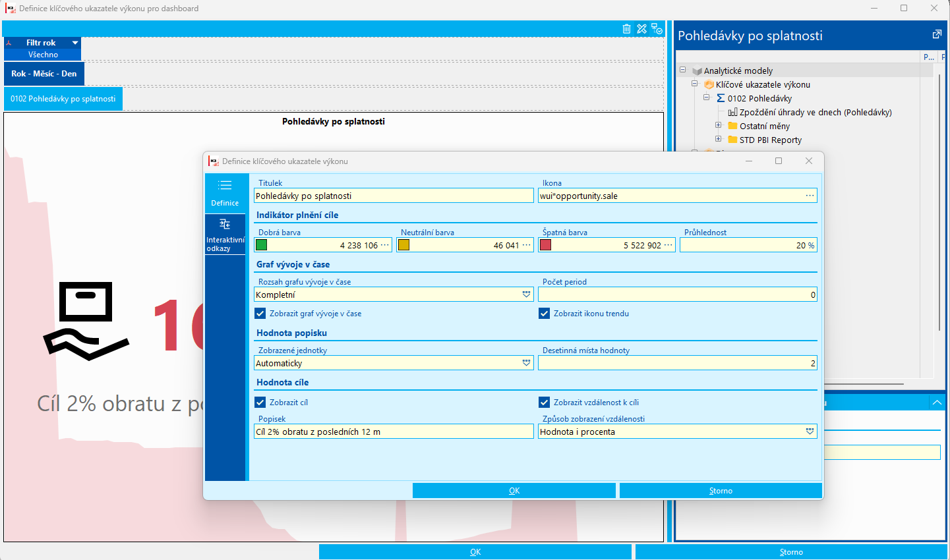This screenshot has width=950, height=560.
Task: Disable the Zobrazit cíl checkbox
Action: pos(260,402)
